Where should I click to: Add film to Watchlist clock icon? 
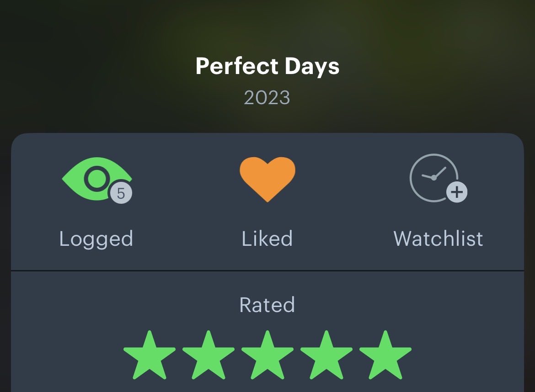pos(438,178)
